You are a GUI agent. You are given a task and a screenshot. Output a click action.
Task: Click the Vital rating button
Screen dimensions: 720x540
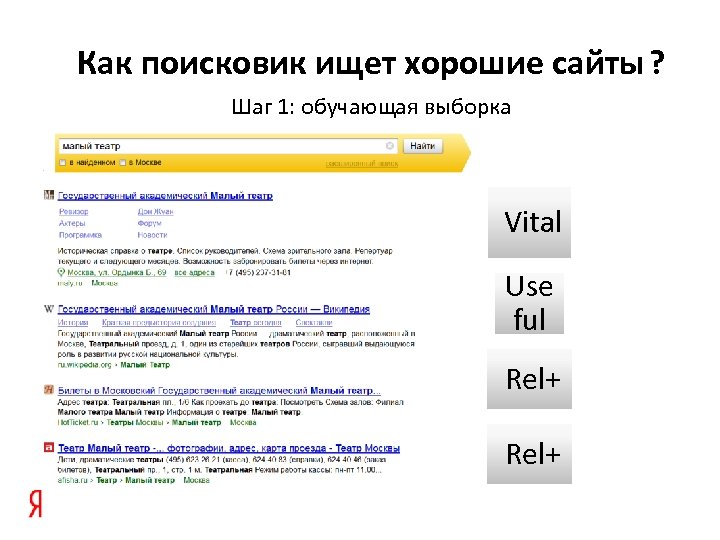[x=529, y=223]
